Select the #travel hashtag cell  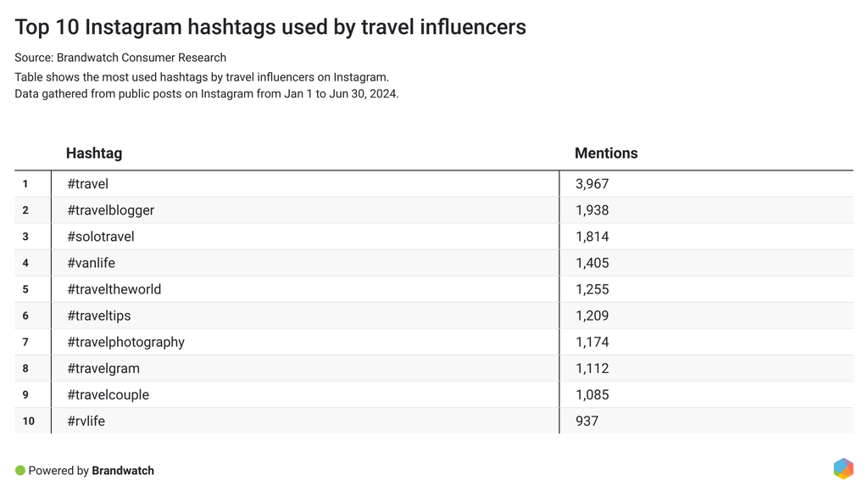(87, 184)
